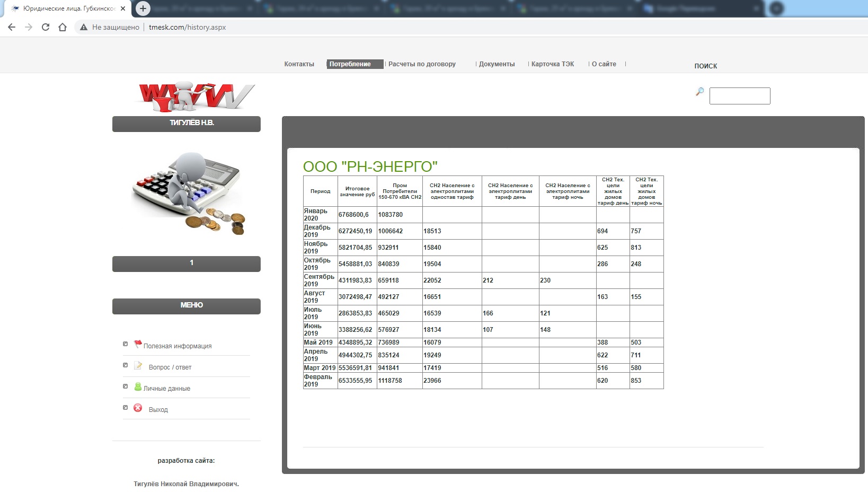Open the О сайте page
Viewport: 868px width, 492px height.
[x=604, y=64]
